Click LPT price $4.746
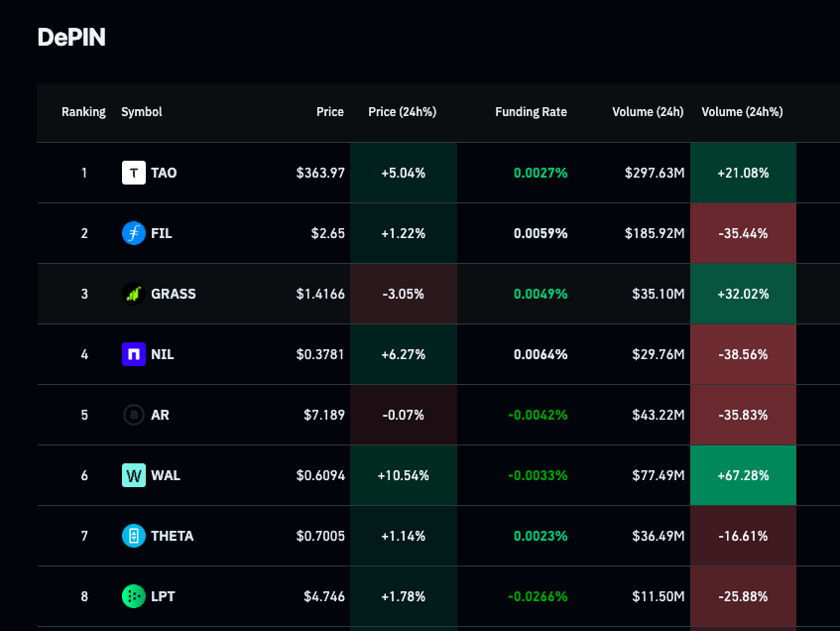Image resolution: width=840 pixels, height=631 pixels. [324, 596]
